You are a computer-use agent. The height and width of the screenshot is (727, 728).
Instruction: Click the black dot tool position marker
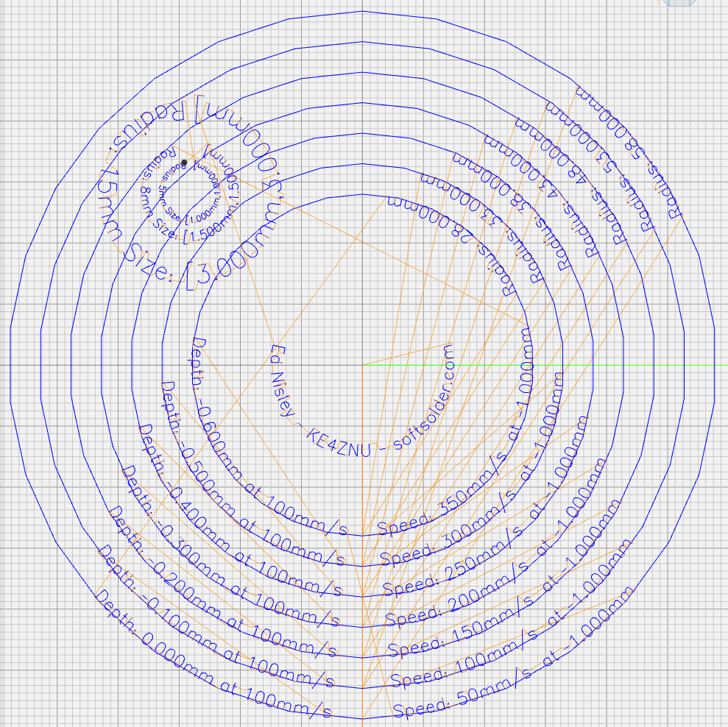(184, 162)
